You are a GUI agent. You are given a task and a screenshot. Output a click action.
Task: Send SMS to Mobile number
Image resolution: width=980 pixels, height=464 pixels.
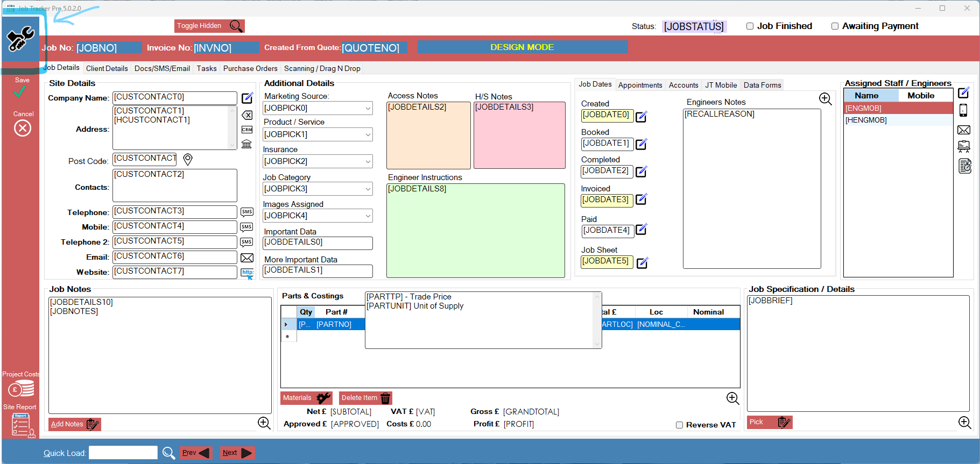[247, 227]
